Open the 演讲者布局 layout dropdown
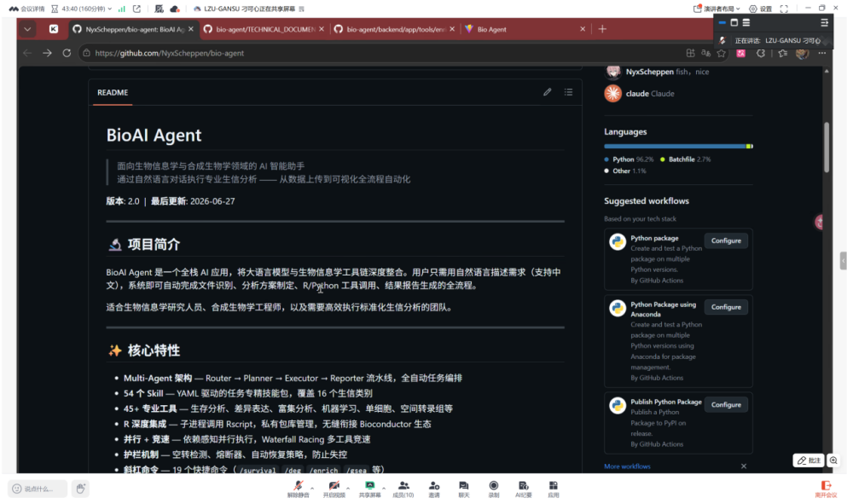 tap(716, 9)
